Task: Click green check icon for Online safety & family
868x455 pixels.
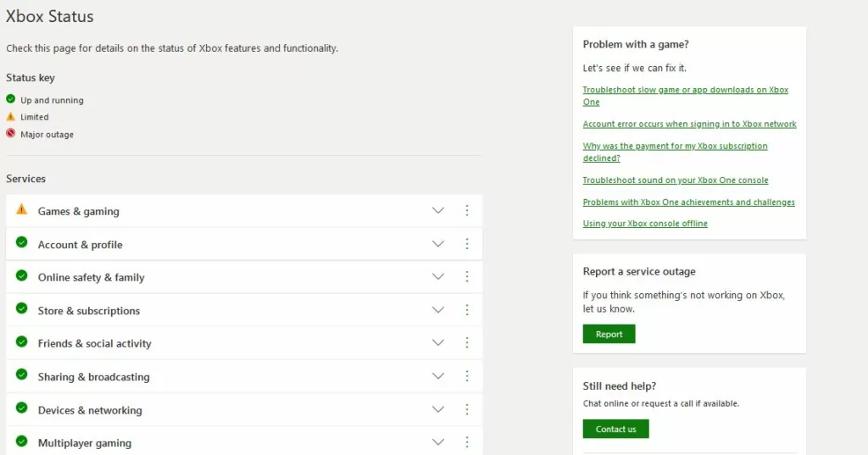Action: coord(21,275)
